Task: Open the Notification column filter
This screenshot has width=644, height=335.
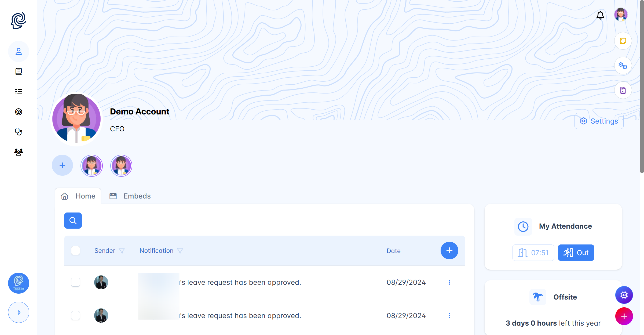Action: [x=180, y=251]
